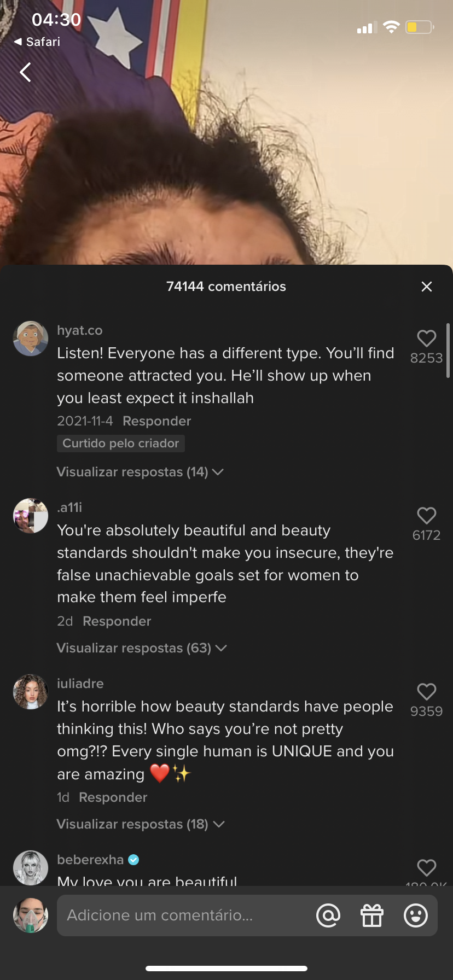453x980 pixels.
Task: Tap the @ mention icon
Action: (x=328, y=915)
